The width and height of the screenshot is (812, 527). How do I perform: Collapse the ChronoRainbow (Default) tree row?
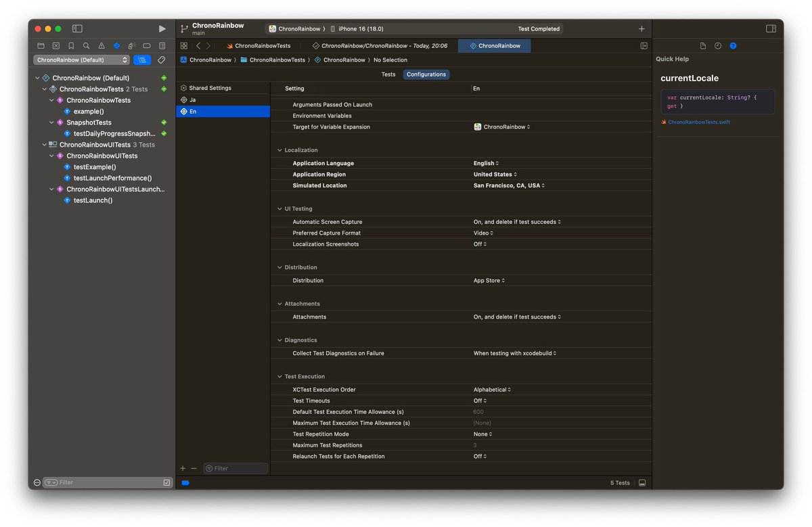click(38, 78)
